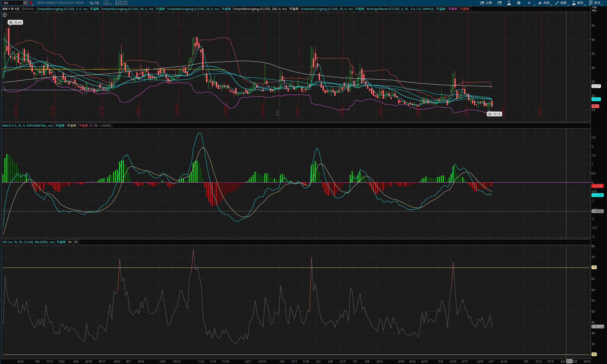Click the BollingerBands study label
The width and height of the screenshot is (607, 364).
tap(400, 9)
